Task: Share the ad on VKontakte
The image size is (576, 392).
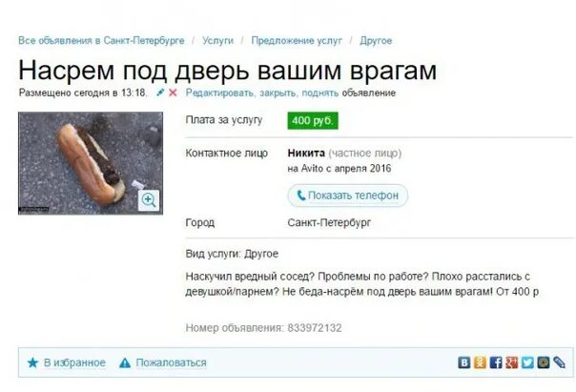Action: pyautogui.click(x=464, y=362)
